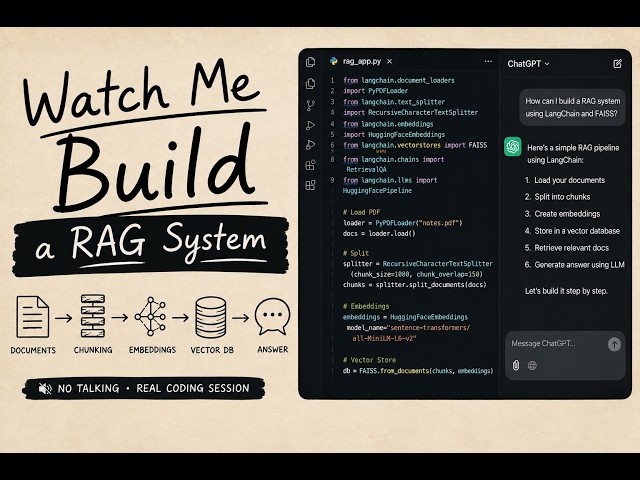Click the '# Load PDF' comment
The image size is (640, 480).
[x=361, y=212]
